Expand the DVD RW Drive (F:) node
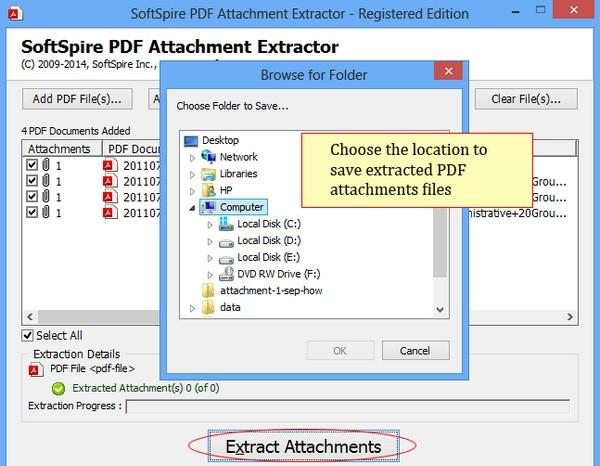The width and height of the screenshot is (600, 466). pyautogui.click(x=210, y=275)
